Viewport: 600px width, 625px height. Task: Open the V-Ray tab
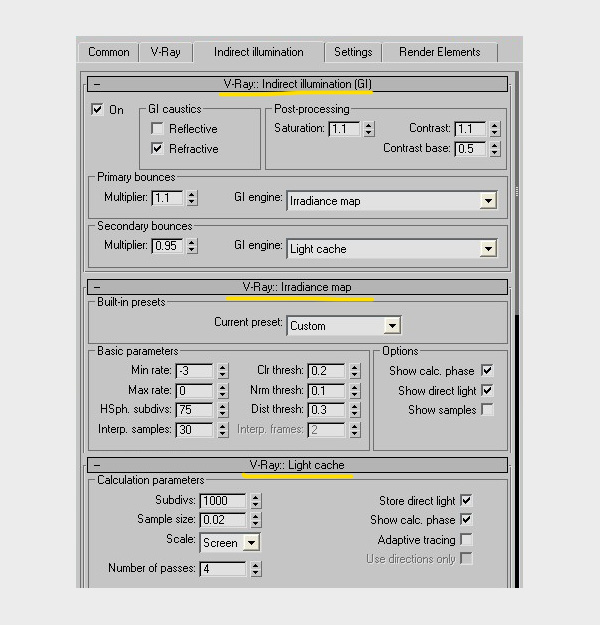[165, 52]
